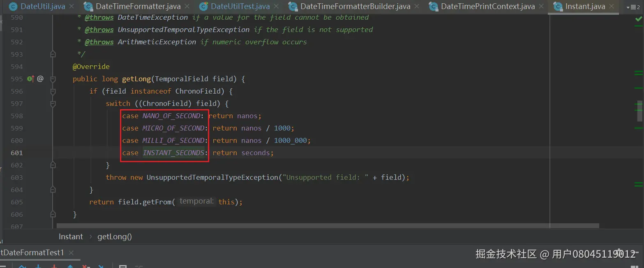The width and height of the screenshot is (644, 268).
Task: Click DateTimeException in the Javadoc
Action: pos(152,17)
